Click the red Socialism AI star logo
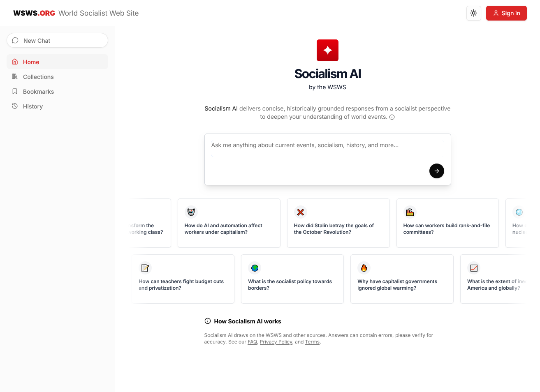Image resolution: width=540 pixels, height=392 pixels. [327, 50]
